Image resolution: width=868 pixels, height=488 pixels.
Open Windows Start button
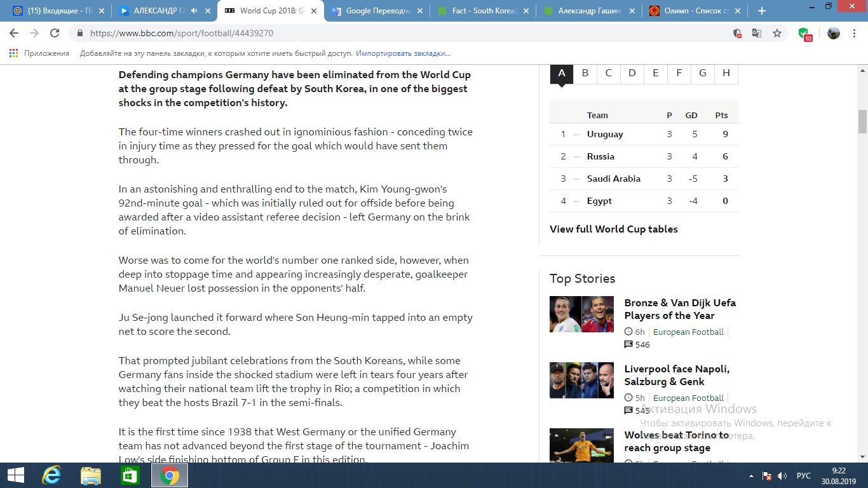coord(15,475)
